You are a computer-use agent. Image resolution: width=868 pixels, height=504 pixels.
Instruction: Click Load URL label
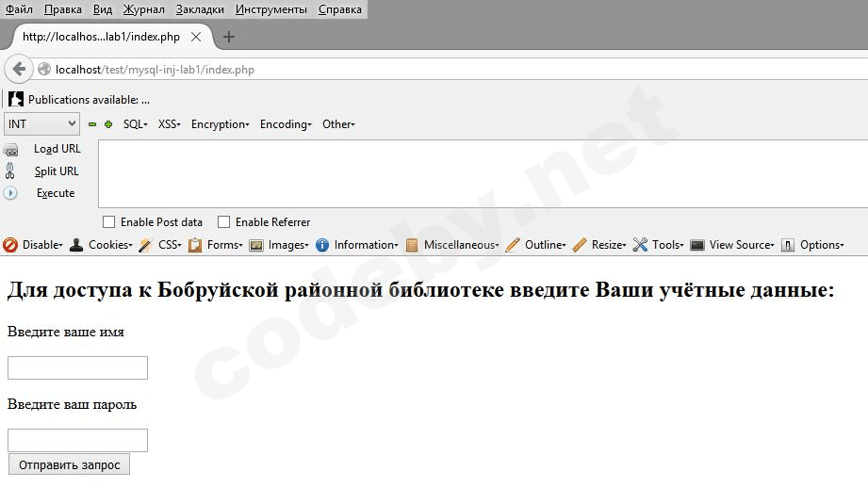57,149
